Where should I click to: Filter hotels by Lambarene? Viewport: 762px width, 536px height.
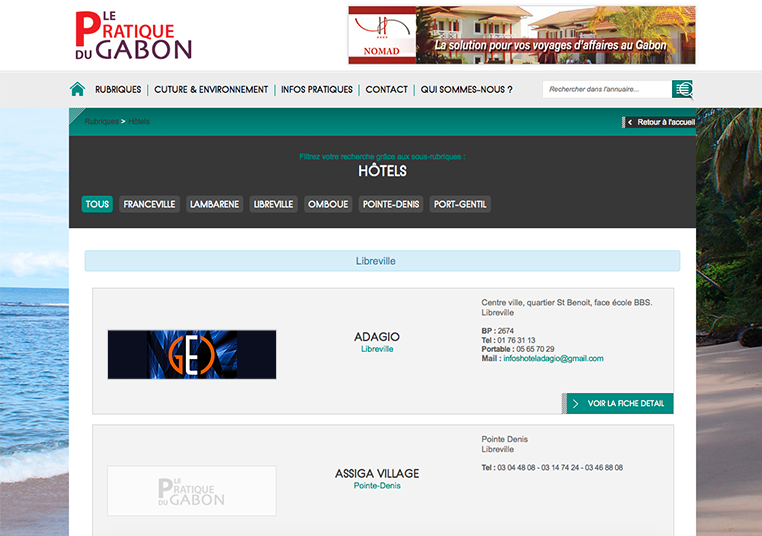(x=215, y=204)
